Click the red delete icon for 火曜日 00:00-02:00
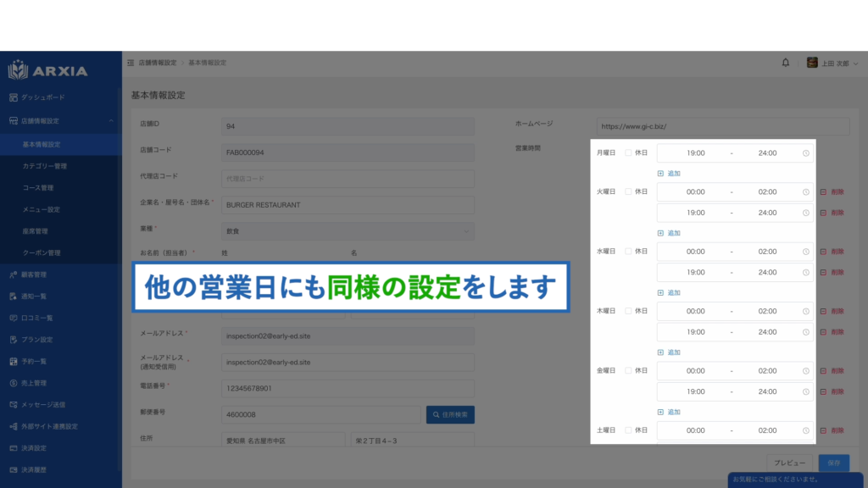This screenshot has width=868, height=488. coord(823,192)
